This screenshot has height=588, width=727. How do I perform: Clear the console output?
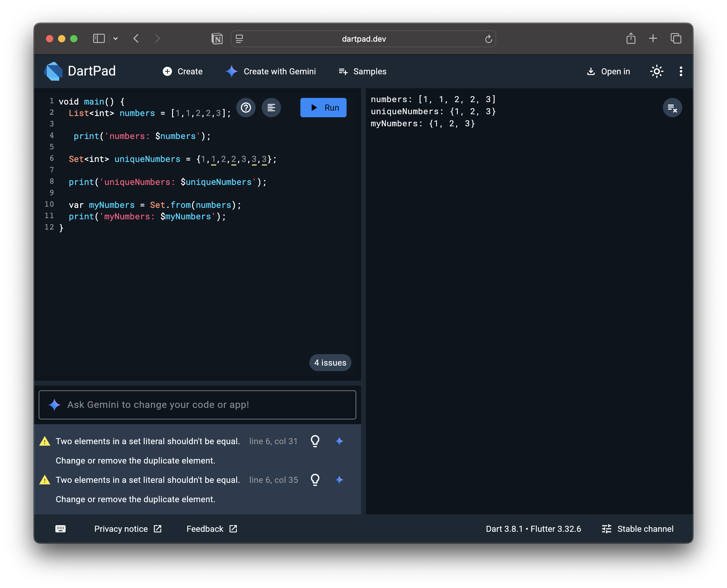pyautogui.click(x=672, y=108)
